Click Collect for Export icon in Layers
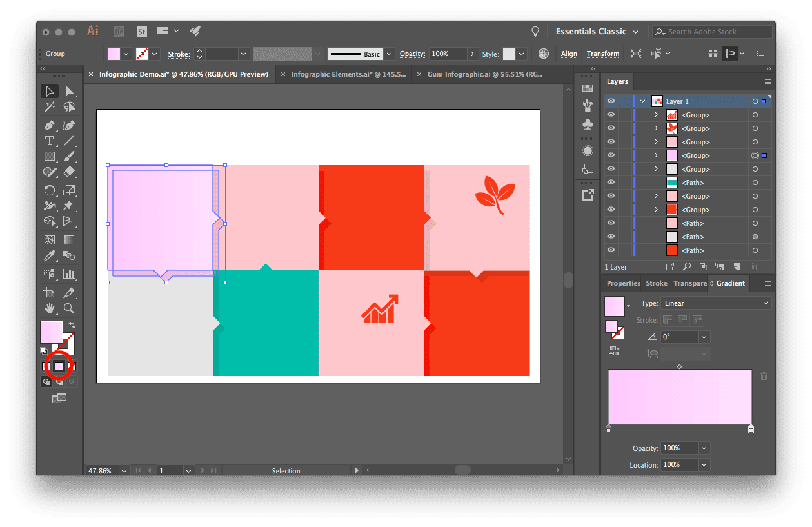Viewport: 812px width, 527px height. pos(670,266)
